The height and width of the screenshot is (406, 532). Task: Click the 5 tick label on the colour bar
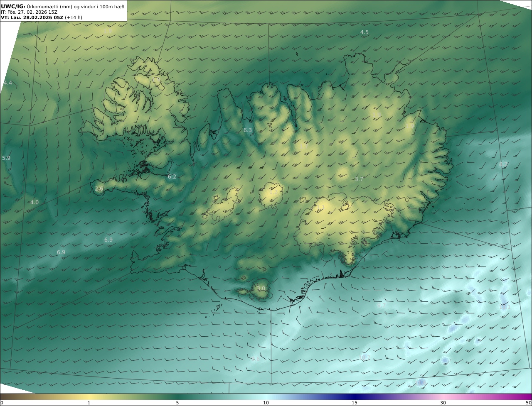click(177, 403)
